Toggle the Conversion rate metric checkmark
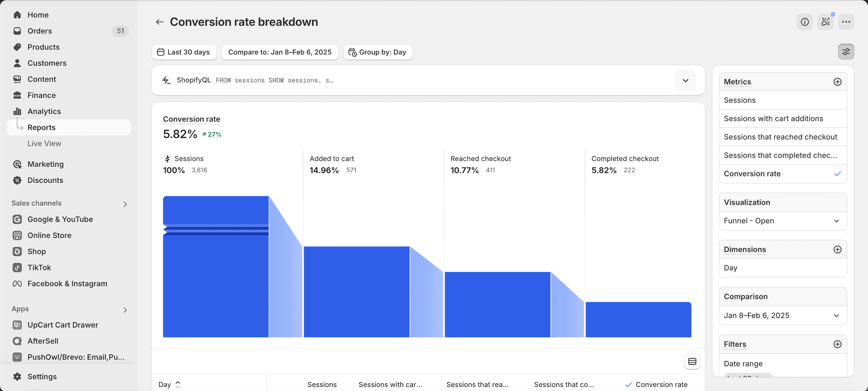Screen dimensions: 868x391 pos(837,174)
